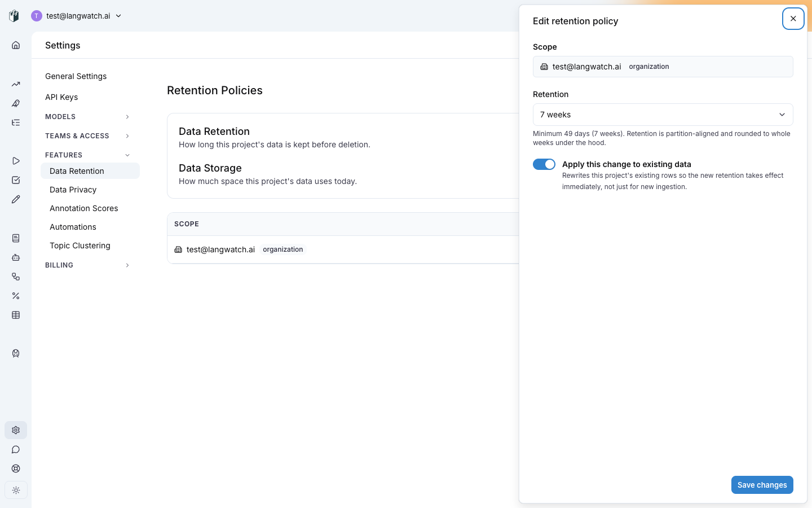Collapse the FEATURES section
The image size is (812, 508).
coord(87,155)
